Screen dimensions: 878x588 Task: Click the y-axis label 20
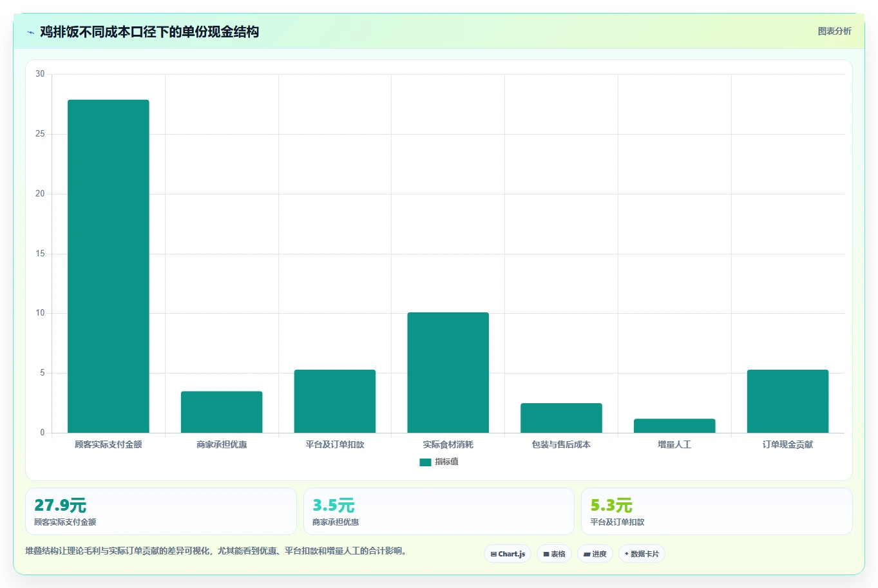click(x=40, y=194)
